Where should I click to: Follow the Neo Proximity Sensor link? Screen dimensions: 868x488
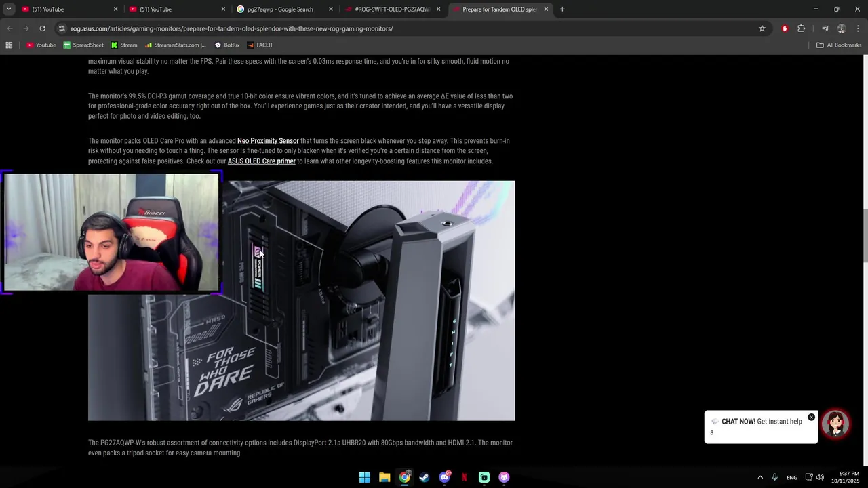point(268,141)
